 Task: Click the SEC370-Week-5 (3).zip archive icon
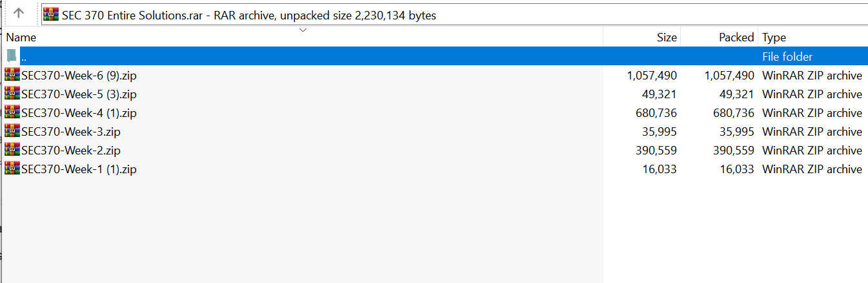click(x=12, y=94)
